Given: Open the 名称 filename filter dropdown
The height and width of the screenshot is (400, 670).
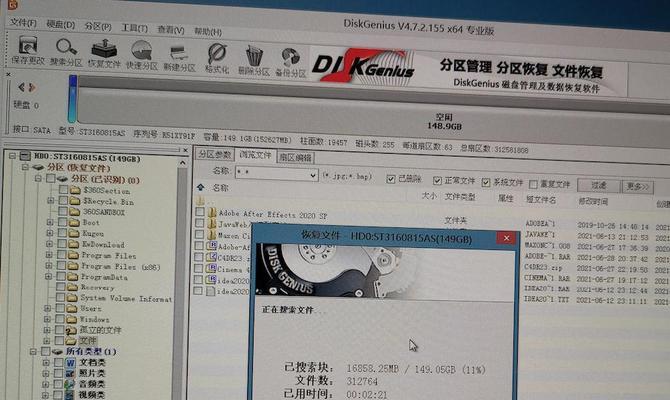Looking at the screenshot, I should (x=313, y=176).
